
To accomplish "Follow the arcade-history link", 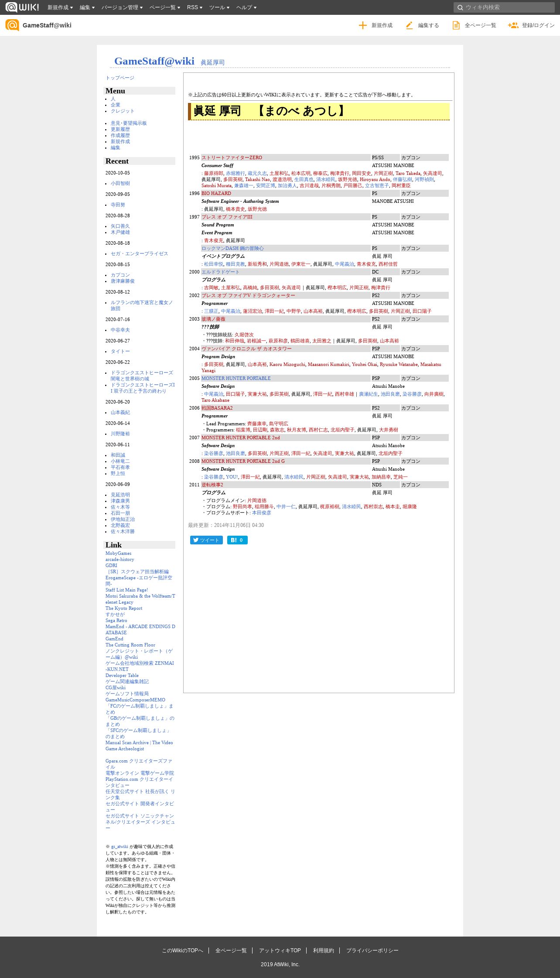I will click(120, 560).
